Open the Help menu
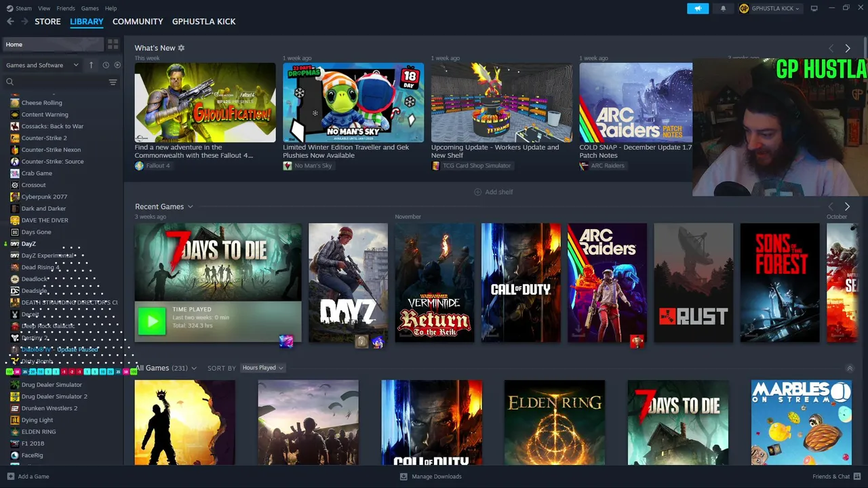This screenshot has height=488, width=868. [111, 8]
